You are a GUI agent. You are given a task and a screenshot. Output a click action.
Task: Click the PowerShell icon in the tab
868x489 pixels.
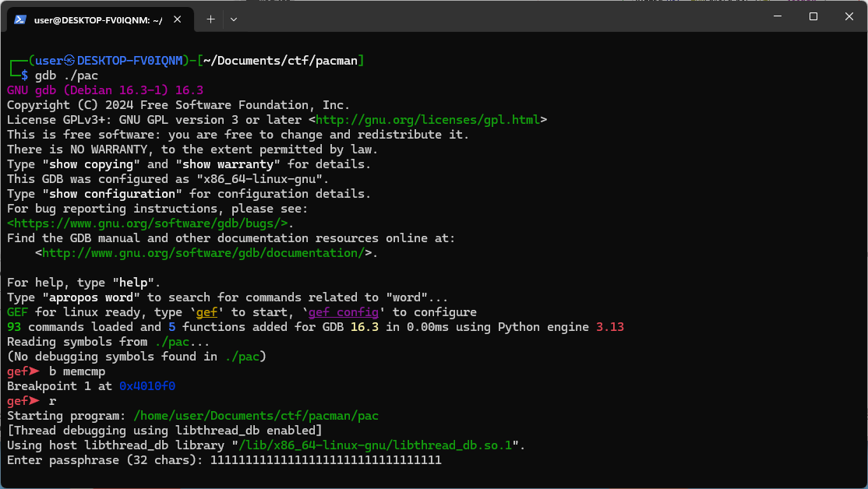pos(20,19)
